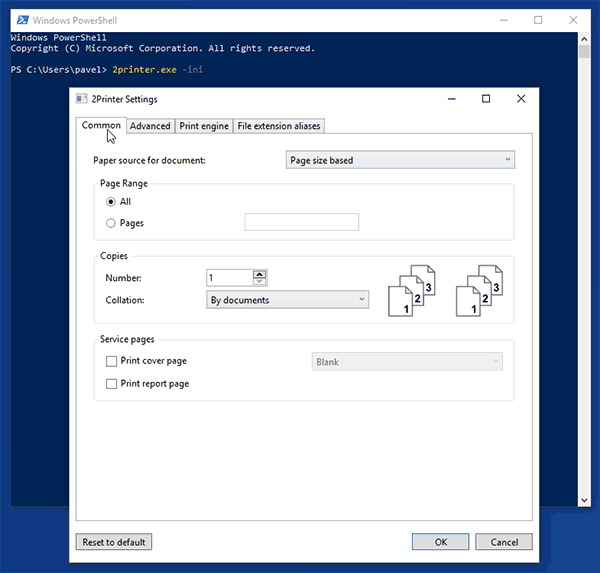
Task: Select the Pages radio button
Action: click(x=111, y=223)
